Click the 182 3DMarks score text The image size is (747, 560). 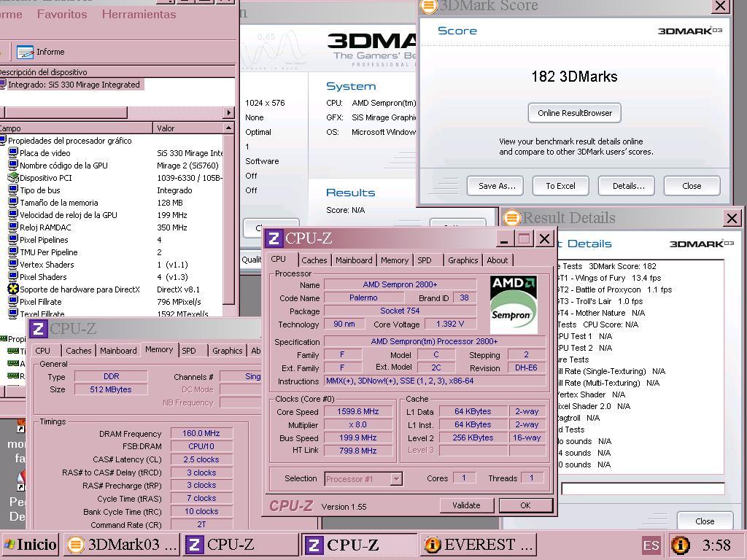574,77
